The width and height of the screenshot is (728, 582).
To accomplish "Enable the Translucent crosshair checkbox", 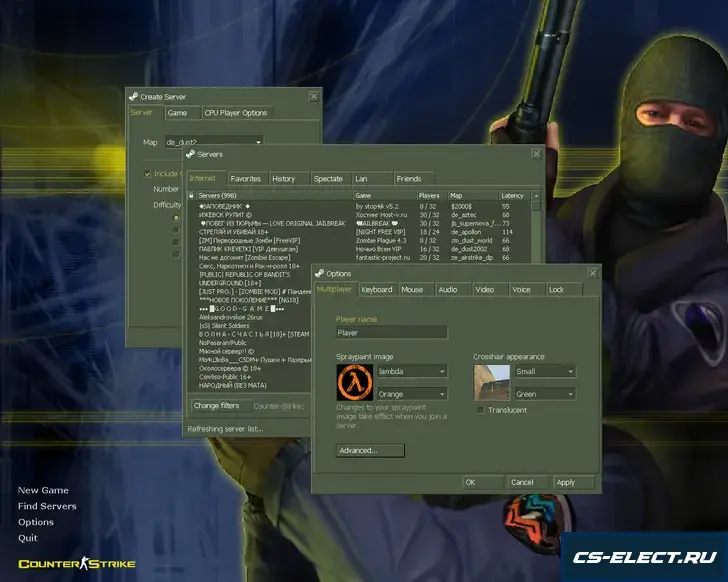I will pos(481,410).
